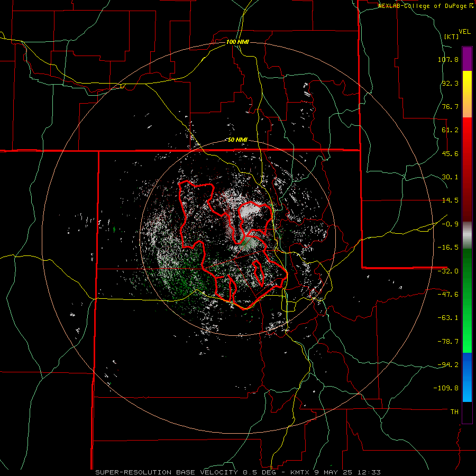This screenshot has width=476, height=476.
Task: Click the '14.5' scale value
Action: pos(450,200)
